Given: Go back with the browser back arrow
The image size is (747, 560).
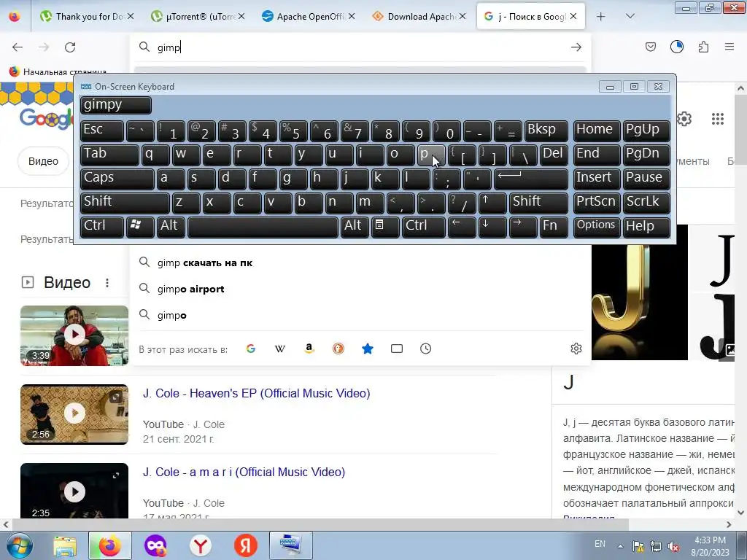Looking at the screenshot, I should coord(18,47).
